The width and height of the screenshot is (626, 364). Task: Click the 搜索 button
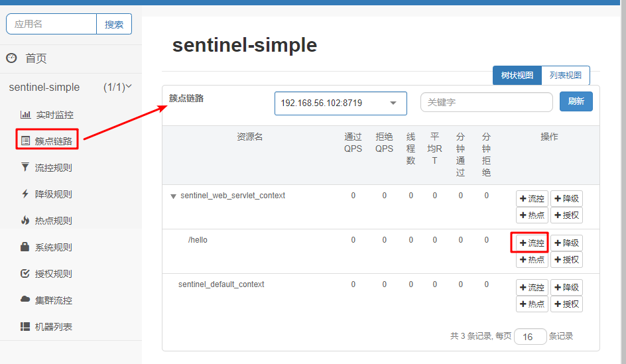coord(114,24)
